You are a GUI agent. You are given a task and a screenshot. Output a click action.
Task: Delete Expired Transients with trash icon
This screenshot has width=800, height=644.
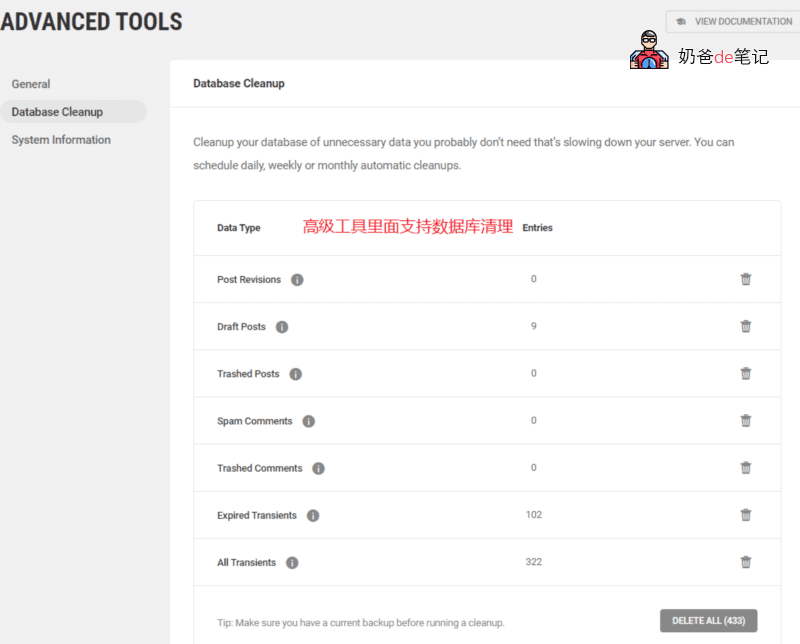click(x=745, y=515)
